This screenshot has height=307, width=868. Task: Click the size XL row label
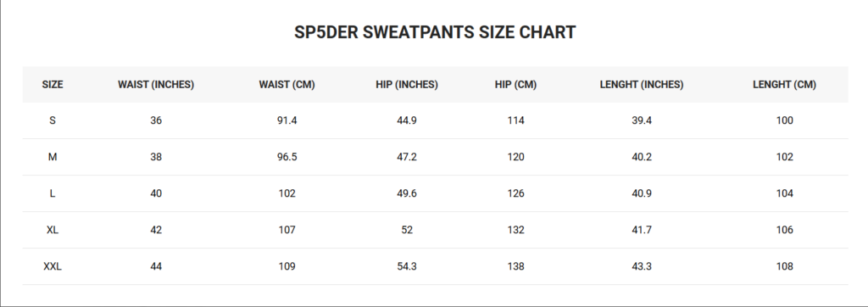point(53,230)
